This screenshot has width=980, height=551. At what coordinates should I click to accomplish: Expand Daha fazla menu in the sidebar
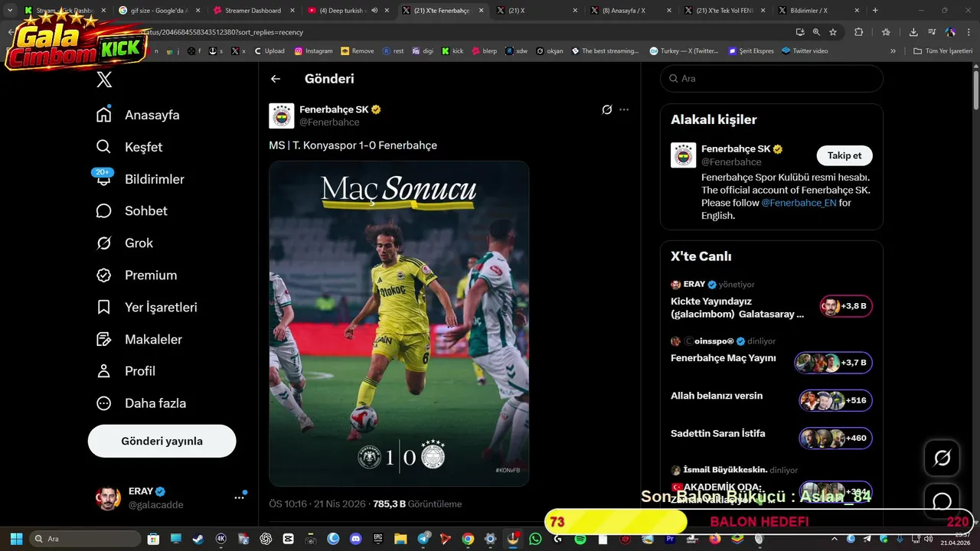[141, 403]
